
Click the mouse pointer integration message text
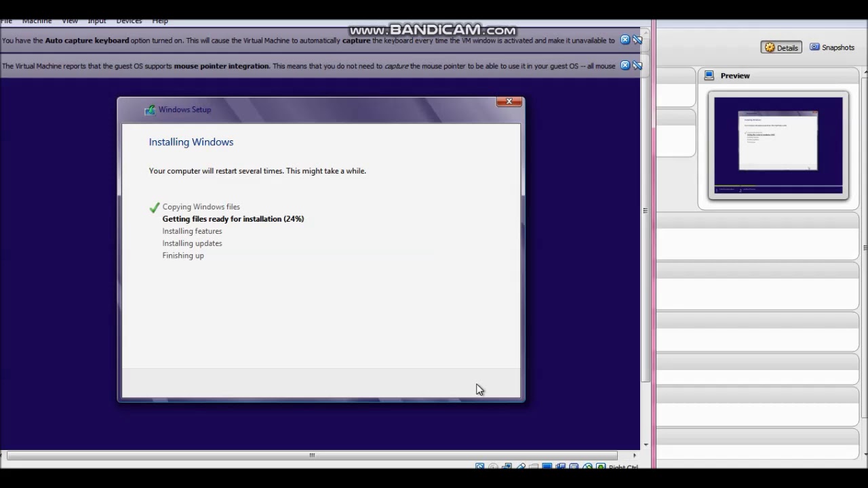point(309,66)
